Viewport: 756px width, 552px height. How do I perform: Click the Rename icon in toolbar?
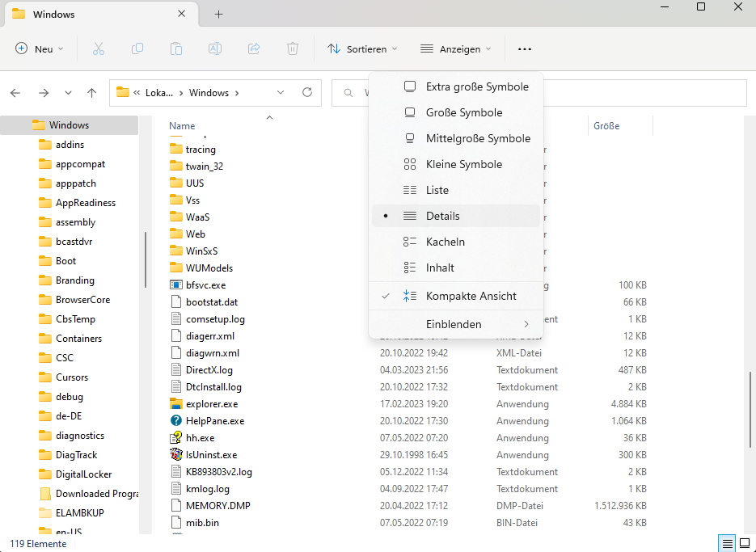(215, 48)
